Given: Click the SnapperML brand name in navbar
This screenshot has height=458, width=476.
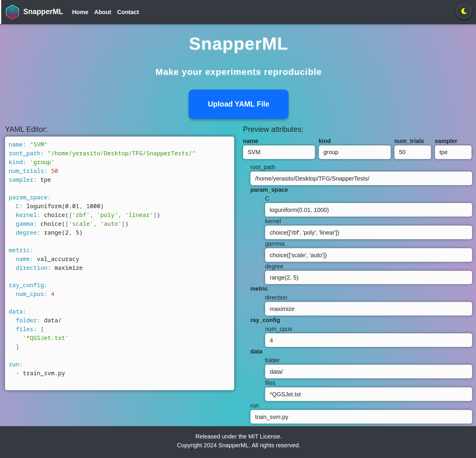Looking at the screenshot, I should click(x=43, y=11).
